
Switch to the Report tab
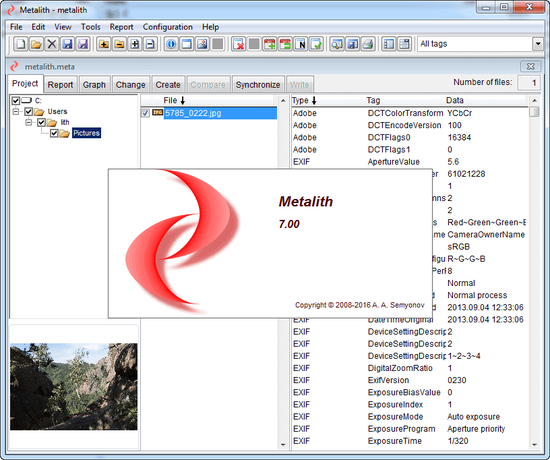(60, 85)
